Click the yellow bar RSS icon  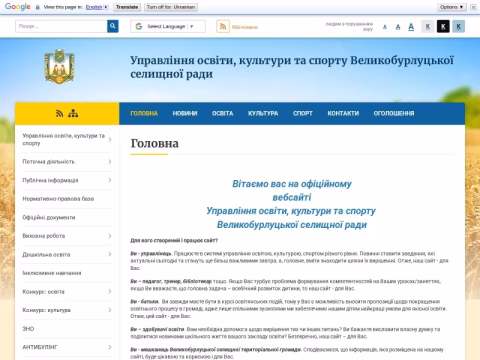[59, 114]
